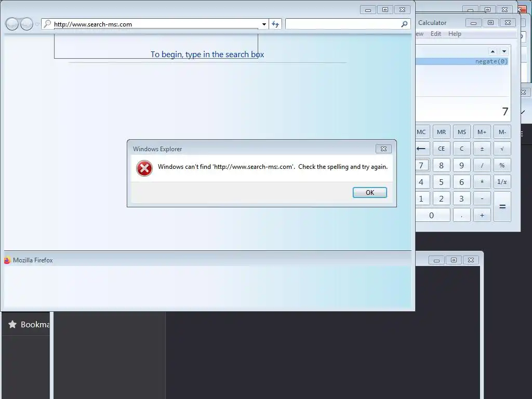Close the Mozilla Firefox window

point(471,260)
